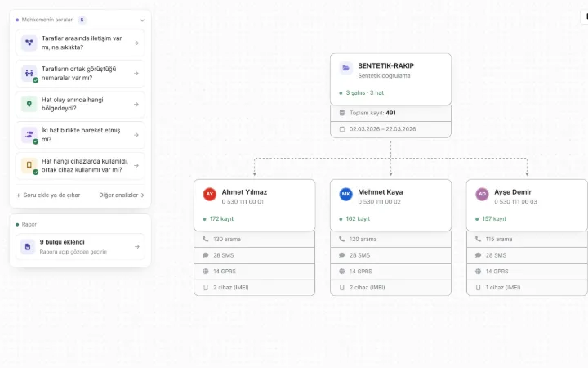This screenshot has height=368, width=588.
Task: Click the MK avatar for Mehmet Kaya
Action: coord(345,194)
